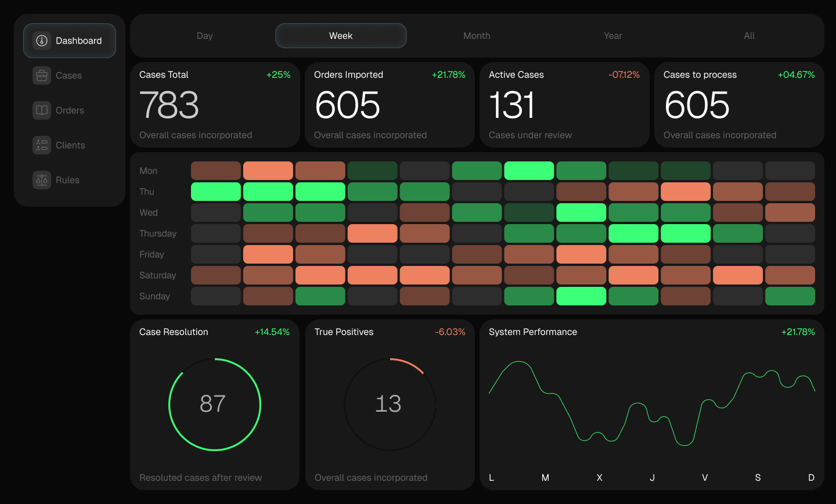836x504 pixels.
Task: Click the people icon beside Clients
Action: [41, 145]
